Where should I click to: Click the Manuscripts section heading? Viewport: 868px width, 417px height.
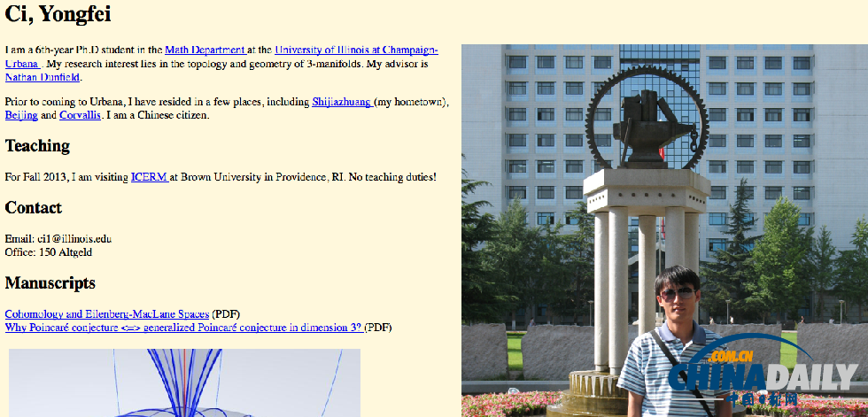(x=50, y=283)
